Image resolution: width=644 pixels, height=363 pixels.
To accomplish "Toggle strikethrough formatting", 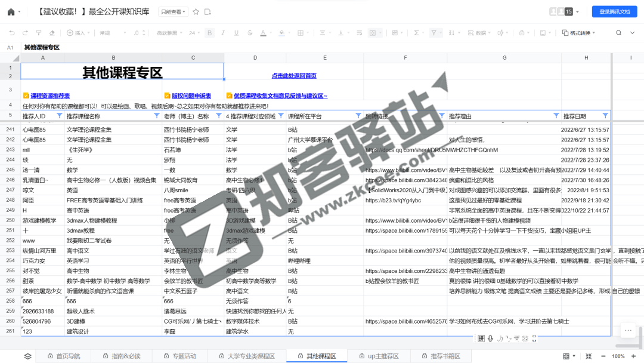I will [x=249, y=33].
